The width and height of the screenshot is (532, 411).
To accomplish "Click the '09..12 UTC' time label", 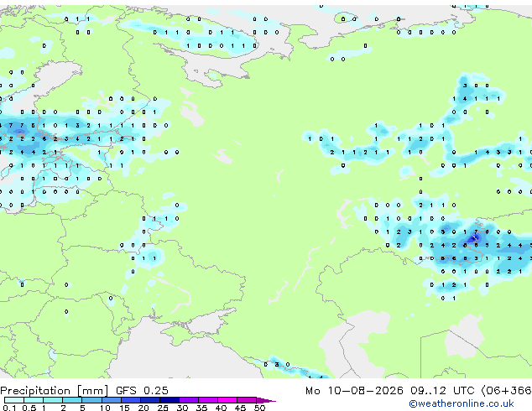I will 442,391.
